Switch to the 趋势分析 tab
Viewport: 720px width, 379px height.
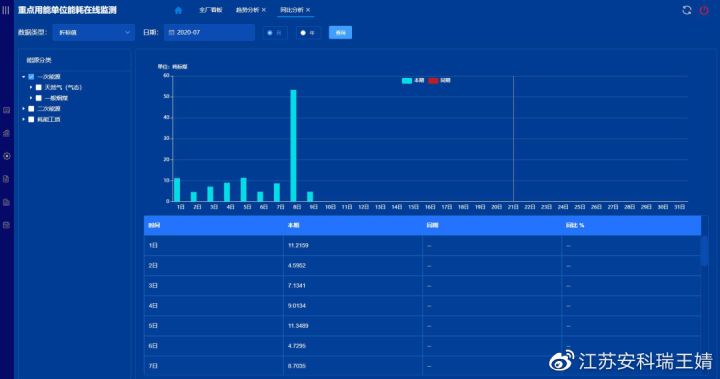247,10
